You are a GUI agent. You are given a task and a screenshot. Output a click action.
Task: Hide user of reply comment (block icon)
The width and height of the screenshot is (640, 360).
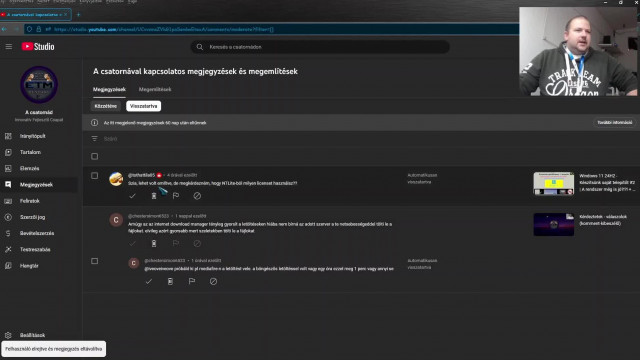coord(213,281)
